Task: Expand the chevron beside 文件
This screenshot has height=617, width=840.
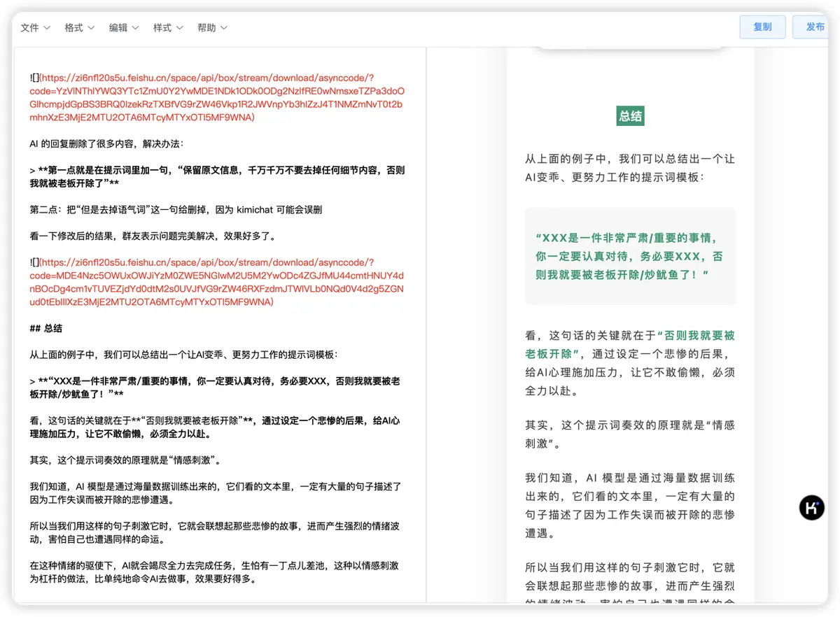Action: pos(47,28)
